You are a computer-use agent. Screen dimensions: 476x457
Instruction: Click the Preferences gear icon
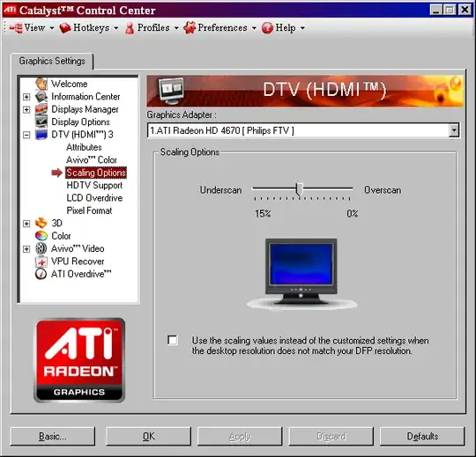coord(190,28)
